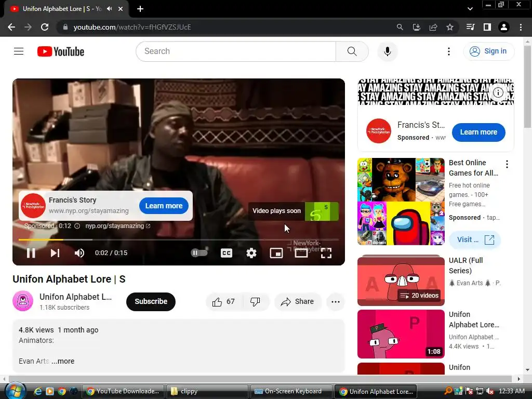This screenshot has height=399, width=532.
Task: Install or download page icon in the address bar
Action: [416, 27]
